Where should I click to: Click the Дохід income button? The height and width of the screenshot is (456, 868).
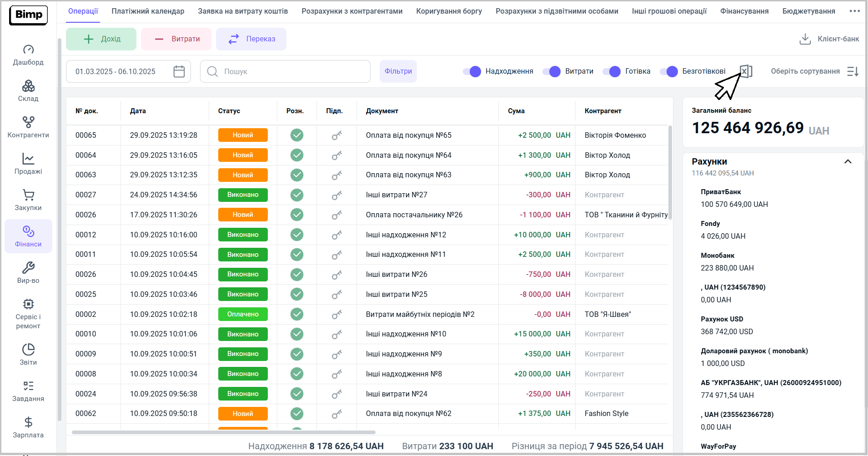tap(101, 39)
